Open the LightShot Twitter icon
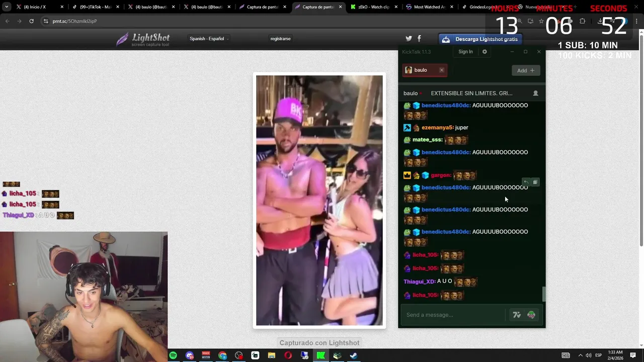This screenshot has width=644, height=362. (x=409, y=39)
